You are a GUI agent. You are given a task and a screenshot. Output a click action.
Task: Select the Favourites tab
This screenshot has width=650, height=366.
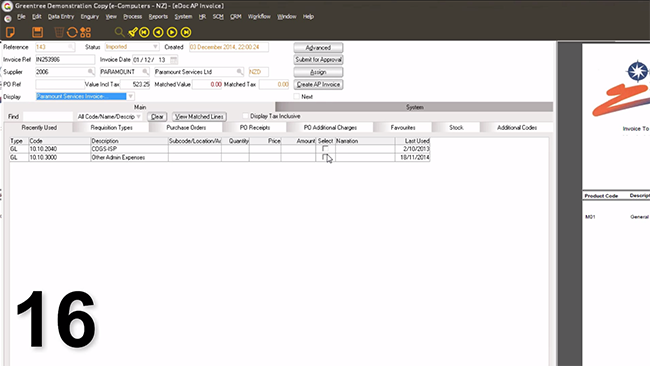pos(403,128)
